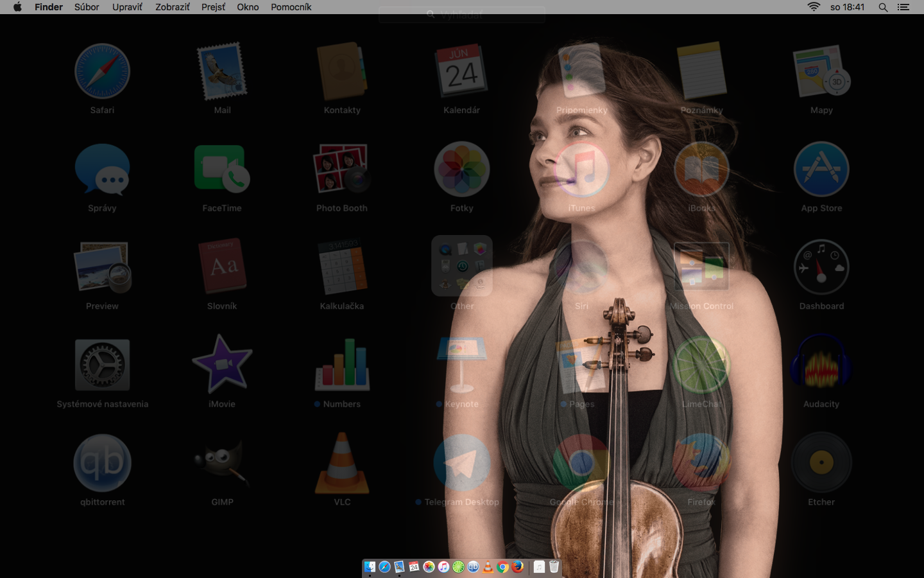Open App Store app
This screenshot has height=578, width=924.
821,170
